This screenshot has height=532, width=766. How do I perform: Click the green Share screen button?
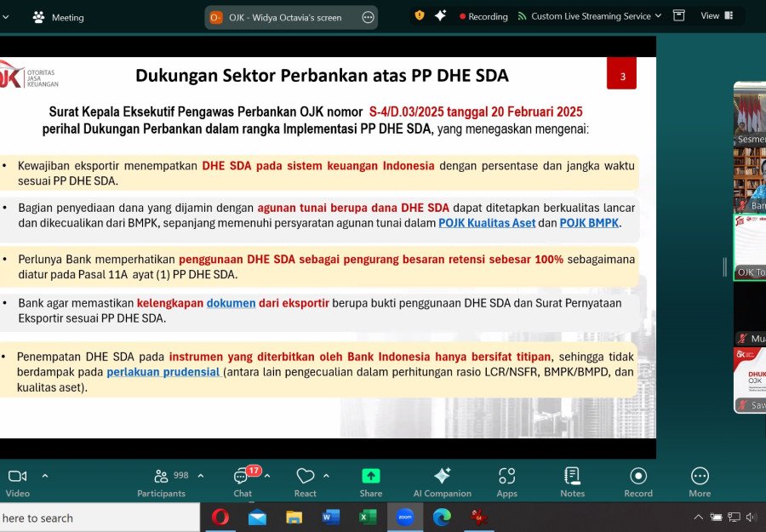[x=371, y=483]
